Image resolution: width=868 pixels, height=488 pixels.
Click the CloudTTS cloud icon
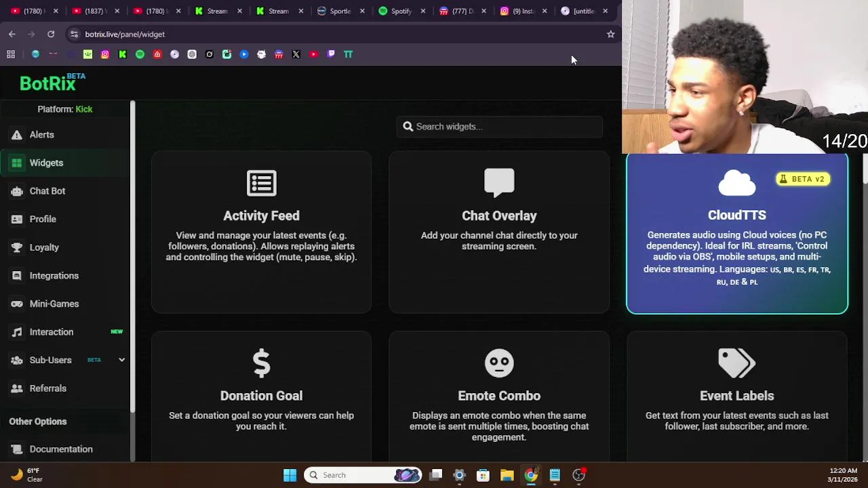click(x=737, y=183)
